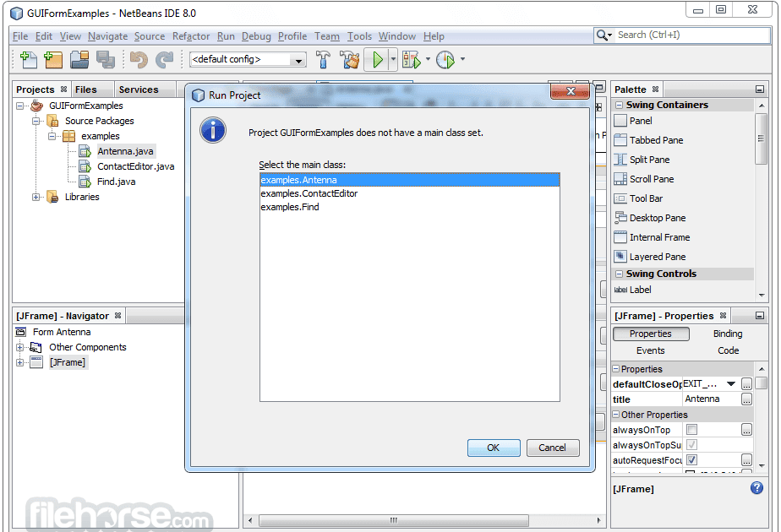The height and width of the screenshot is (532, 781).
Task: Close the Run Project dialog
Action: click(x=571, y=91)
